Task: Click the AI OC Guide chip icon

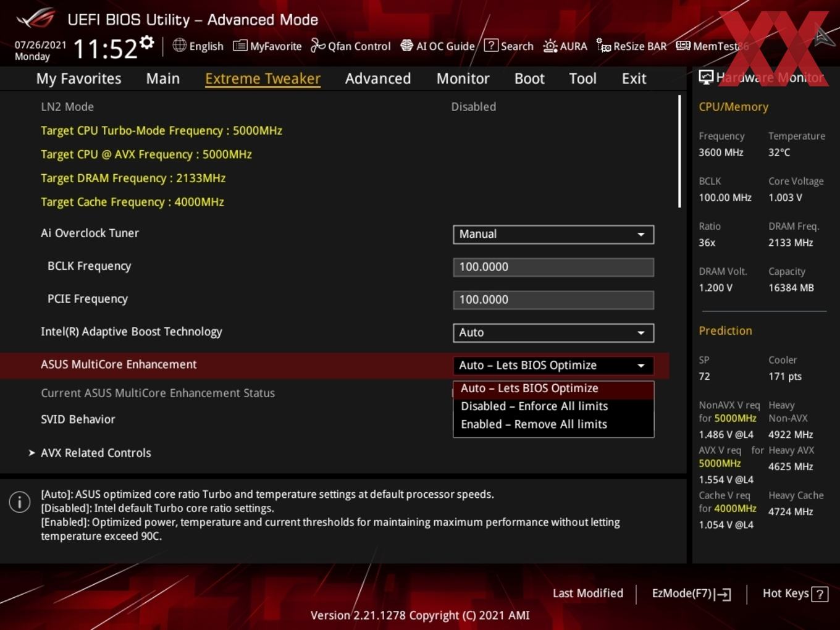Action: tap(406, 46)
